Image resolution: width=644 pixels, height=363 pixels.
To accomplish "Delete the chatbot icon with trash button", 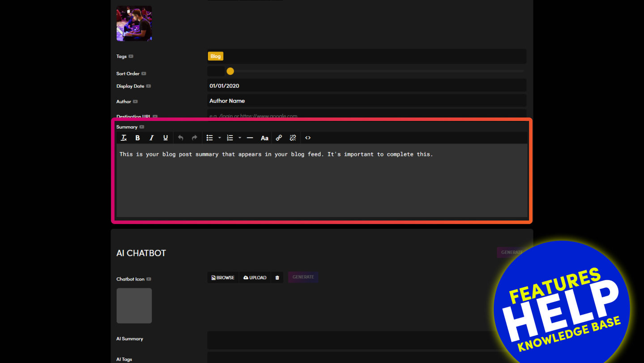I will click(277, 277).
